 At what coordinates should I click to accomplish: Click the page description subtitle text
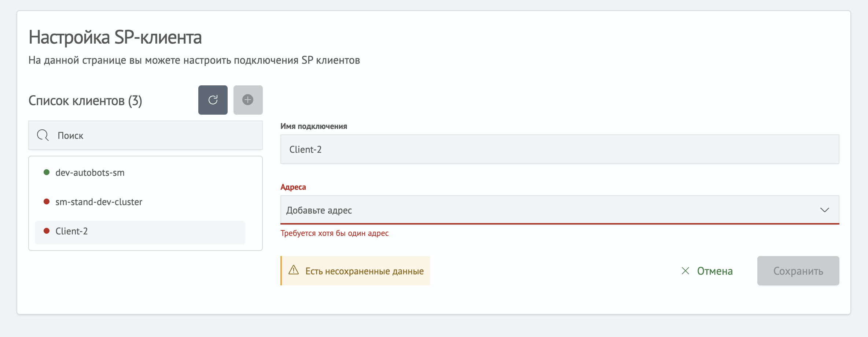pos(194,60)
